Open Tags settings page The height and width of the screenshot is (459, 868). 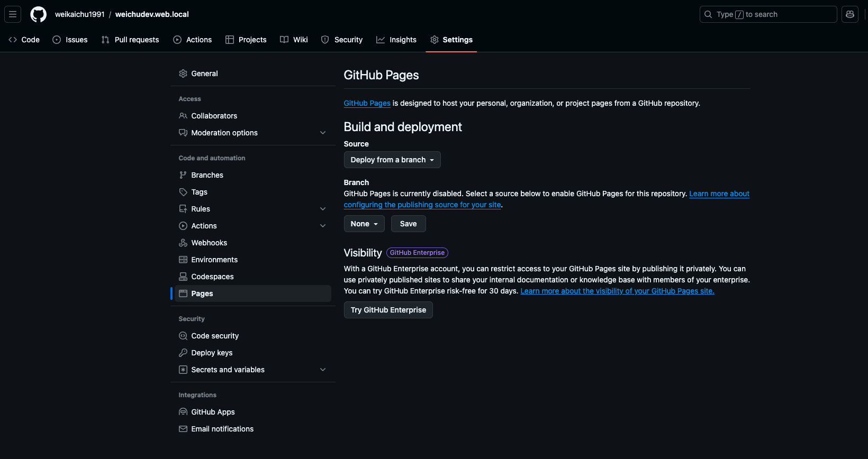coord(253,192)
